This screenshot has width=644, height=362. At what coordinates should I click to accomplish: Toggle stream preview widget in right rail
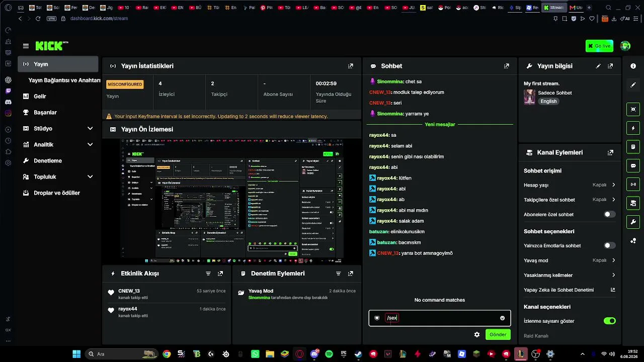click(633, 109)
